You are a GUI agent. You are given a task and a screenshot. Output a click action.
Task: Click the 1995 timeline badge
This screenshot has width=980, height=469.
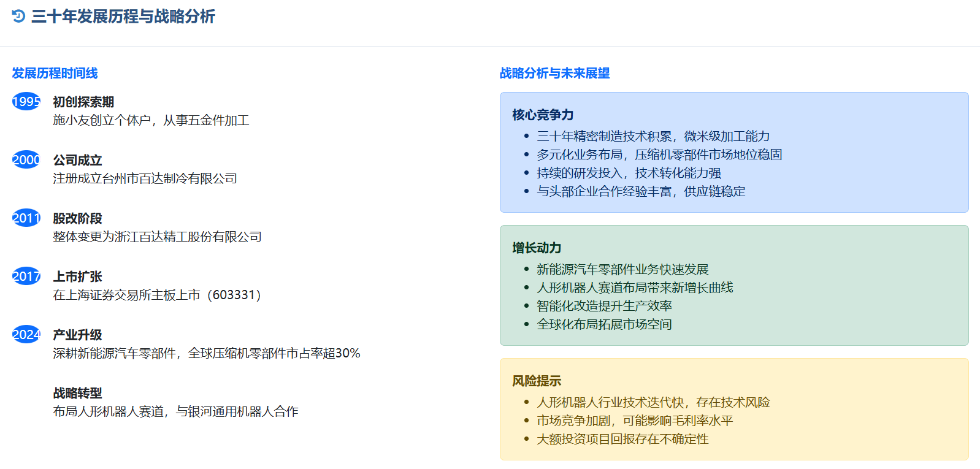tap(26, 101)
